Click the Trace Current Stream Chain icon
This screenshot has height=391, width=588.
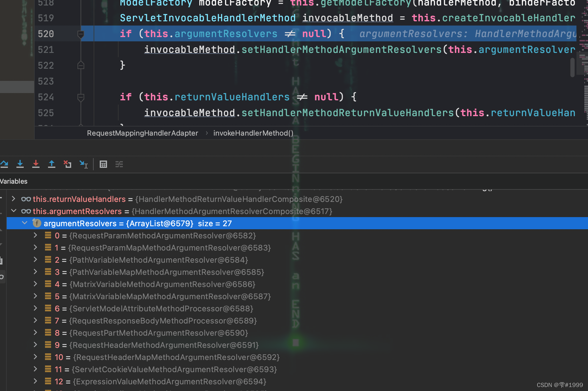119,164
